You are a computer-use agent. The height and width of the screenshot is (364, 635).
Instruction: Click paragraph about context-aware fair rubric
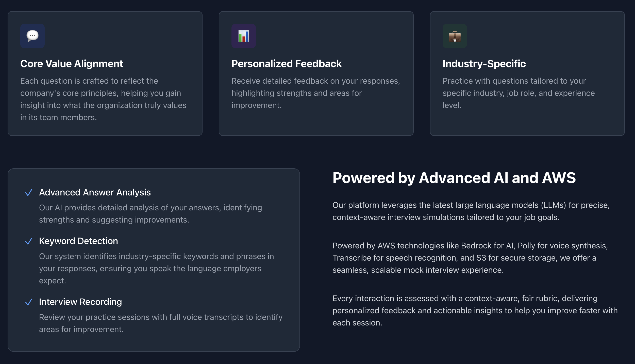click(x=475, y=311)
